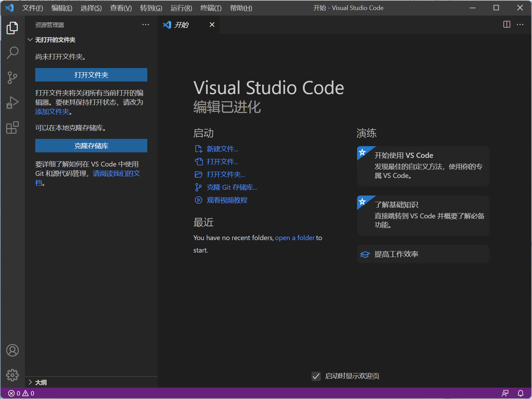
Task: Open editor more actions ellipsis
Action: tap(520, 25)
